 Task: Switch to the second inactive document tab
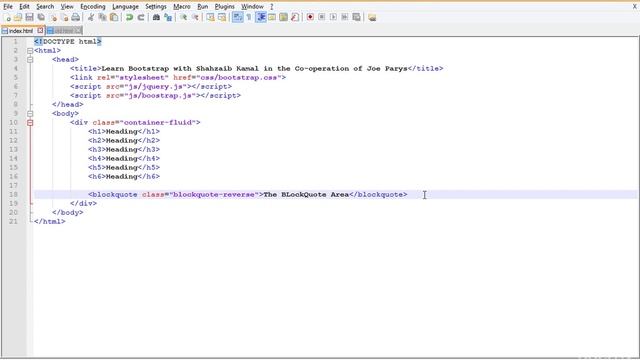click(63, 31)
